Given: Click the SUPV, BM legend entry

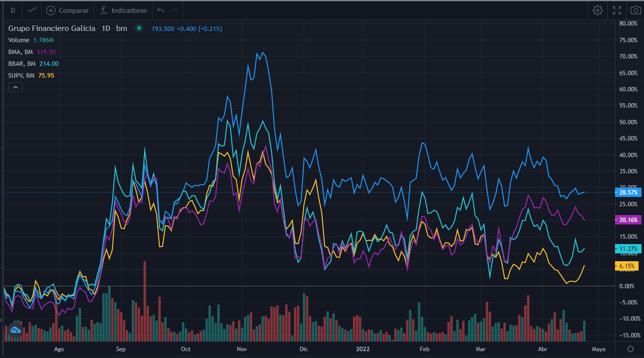Looking at the screenshot, I should click(22, 75).
